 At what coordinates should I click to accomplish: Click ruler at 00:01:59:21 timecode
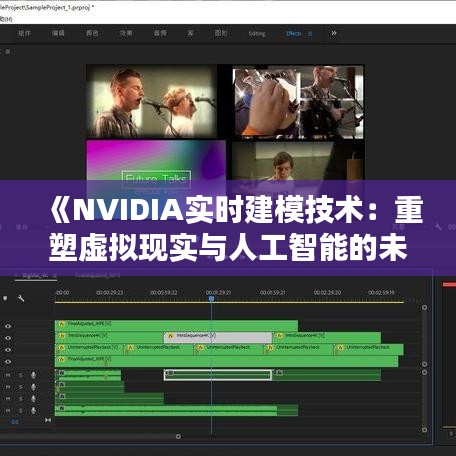273,293
